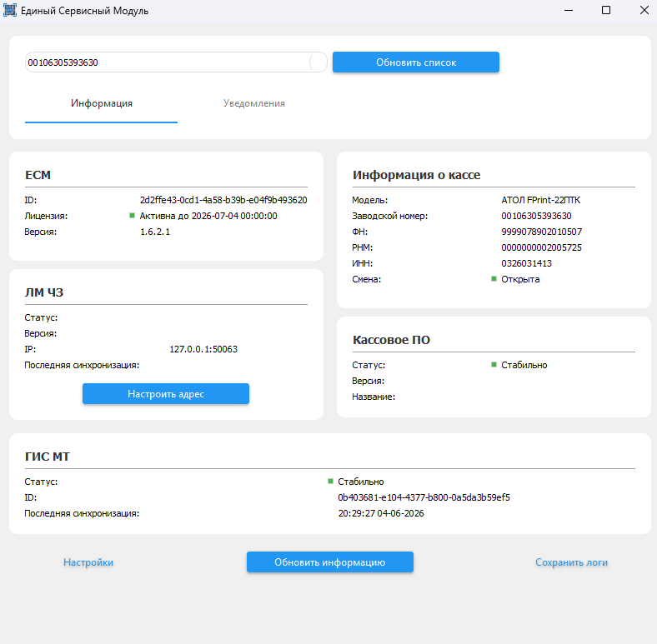Open the Уведомления tab
The height and width of the screenshot is (644, 657).
(254, 103)
